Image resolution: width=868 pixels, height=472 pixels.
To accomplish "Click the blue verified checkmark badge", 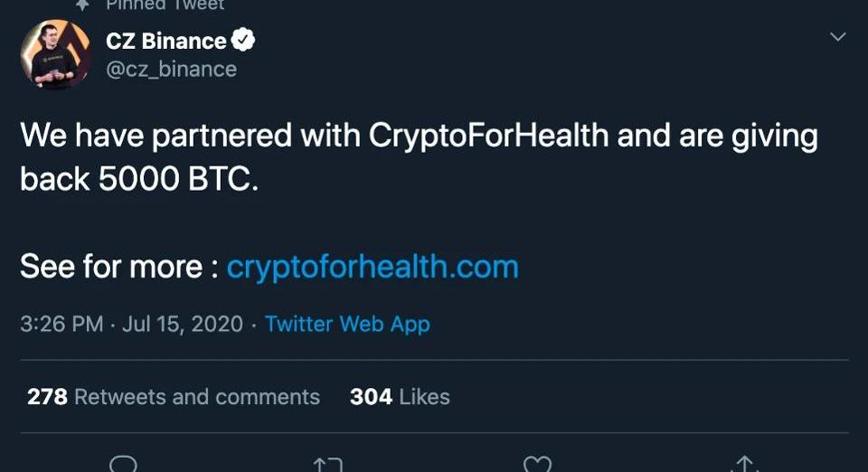I will tap(244, 40).
